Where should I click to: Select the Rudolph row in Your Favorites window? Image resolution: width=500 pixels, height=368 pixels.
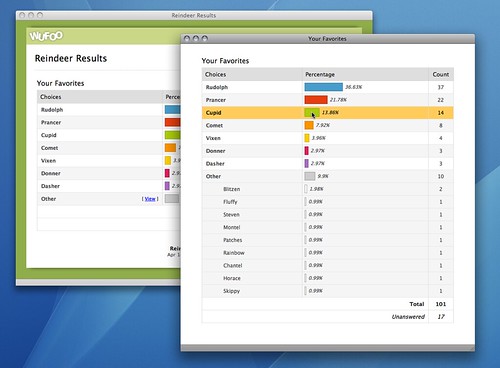[328, 87]
